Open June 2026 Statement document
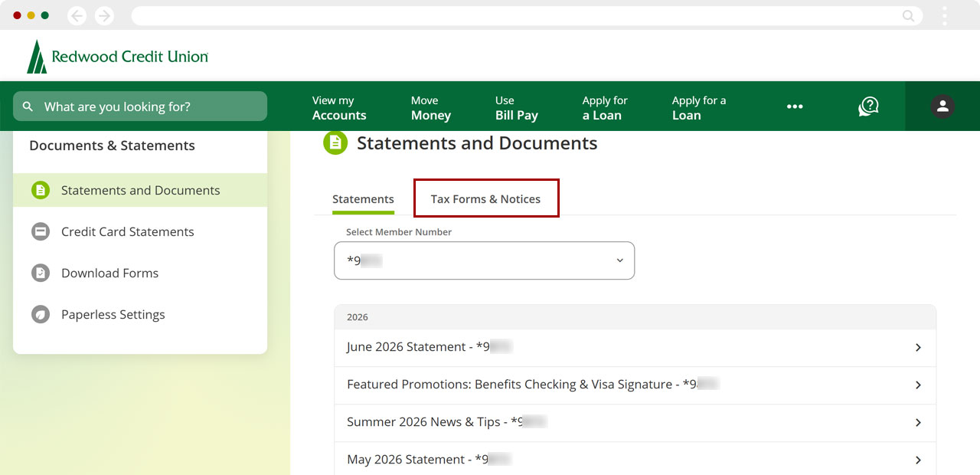Viewport: 980px width, 475px height. 635,348
